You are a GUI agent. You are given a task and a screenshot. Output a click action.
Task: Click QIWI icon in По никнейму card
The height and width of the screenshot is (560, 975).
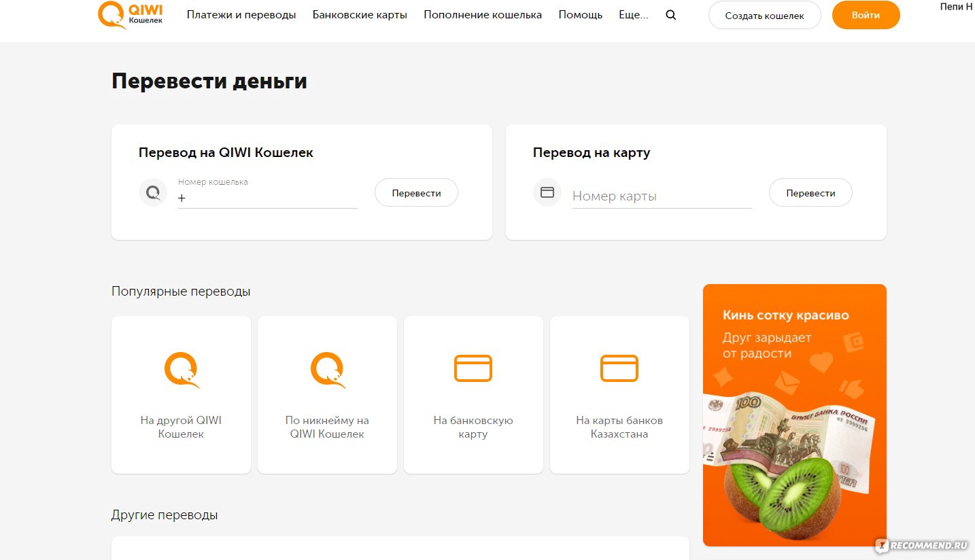[328, 370]
